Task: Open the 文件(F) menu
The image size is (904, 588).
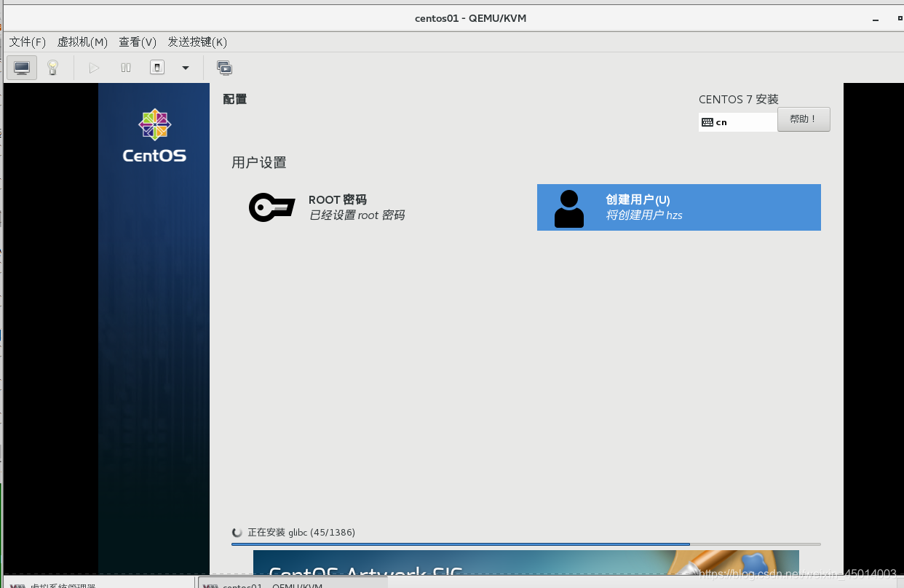Action: [28, 42]
